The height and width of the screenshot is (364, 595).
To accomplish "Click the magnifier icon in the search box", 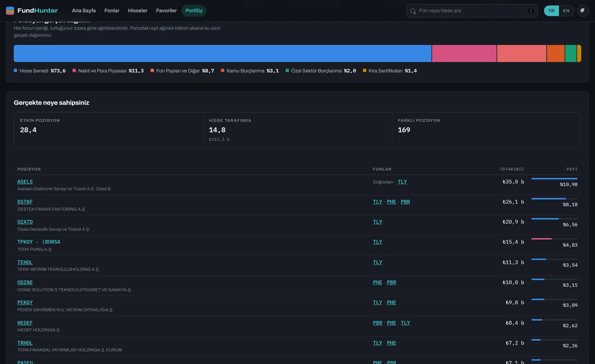I will pyautogui.click(x=413, y=11).
